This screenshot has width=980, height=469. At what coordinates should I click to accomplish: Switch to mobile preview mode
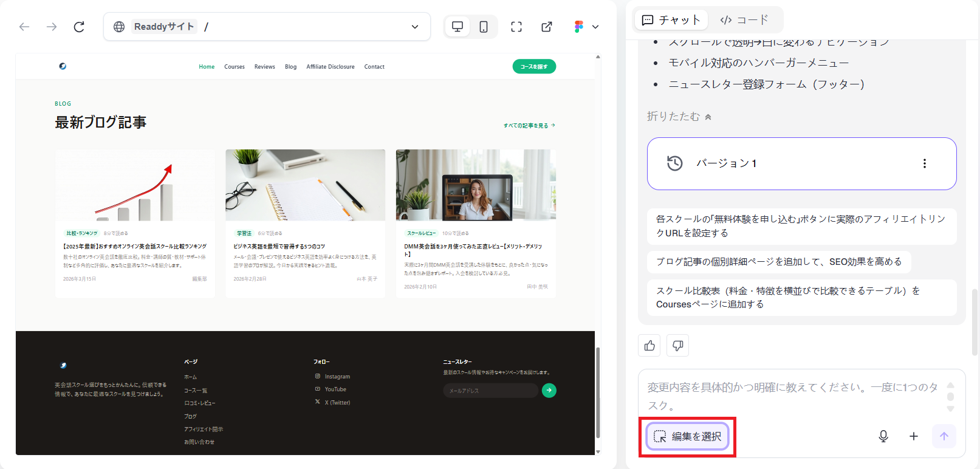coord(484,27)
